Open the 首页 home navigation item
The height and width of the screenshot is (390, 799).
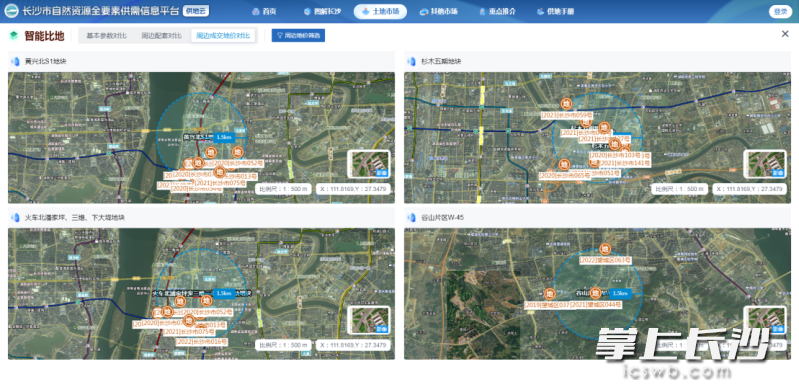(268, 11)
